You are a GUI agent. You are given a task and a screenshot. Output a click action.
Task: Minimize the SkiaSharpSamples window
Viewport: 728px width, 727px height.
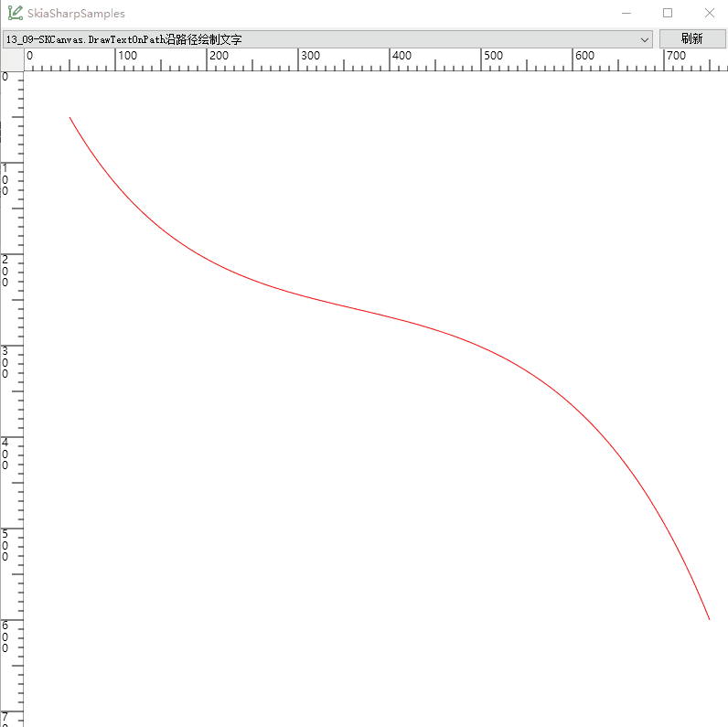626,13
